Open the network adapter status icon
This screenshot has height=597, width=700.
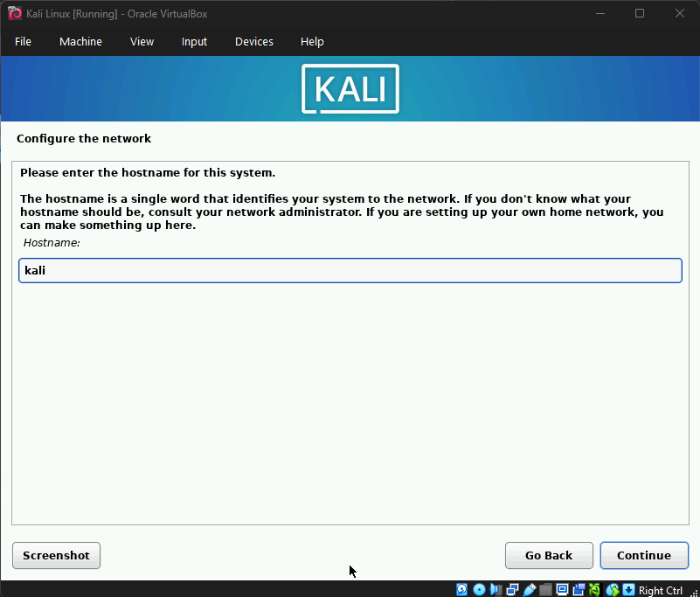512,590
